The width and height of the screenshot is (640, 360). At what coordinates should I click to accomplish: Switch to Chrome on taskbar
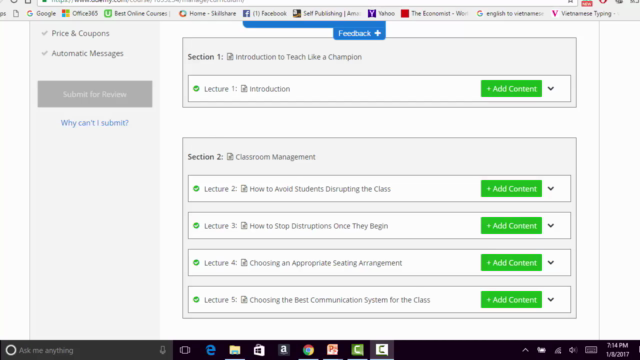(x=308, y=350)
